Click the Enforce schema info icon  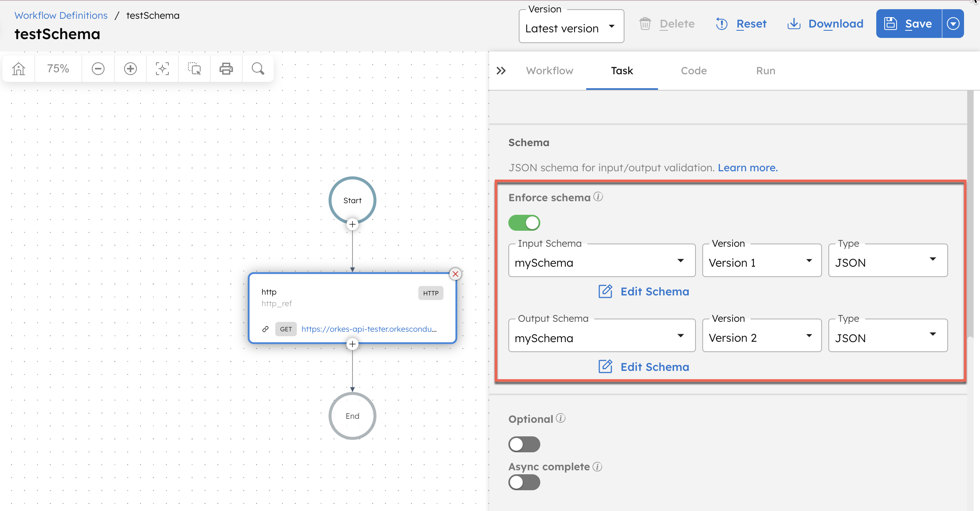click(598, 197)
